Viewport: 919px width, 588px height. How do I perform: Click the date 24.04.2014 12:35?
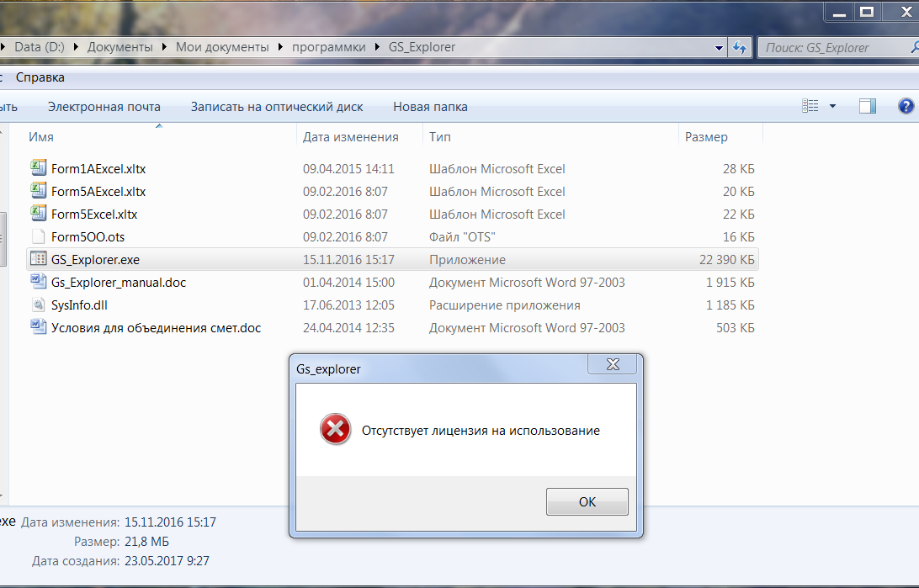coord(348,328)
